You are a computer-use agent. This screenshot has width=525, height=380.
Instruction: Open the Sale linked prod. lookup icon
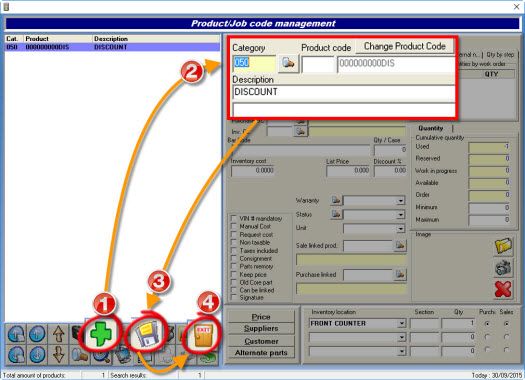[x=400, y=245]
